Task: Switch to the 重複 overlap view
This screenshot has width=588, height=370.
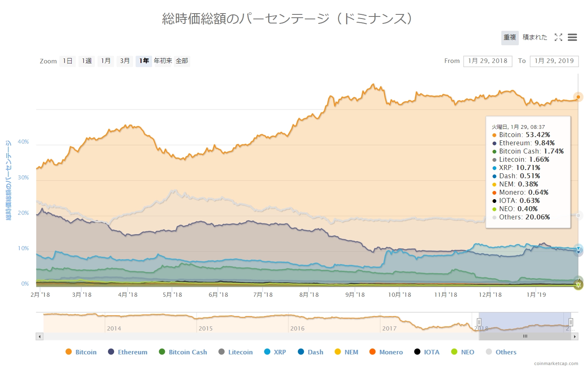Action: (510, 37)
